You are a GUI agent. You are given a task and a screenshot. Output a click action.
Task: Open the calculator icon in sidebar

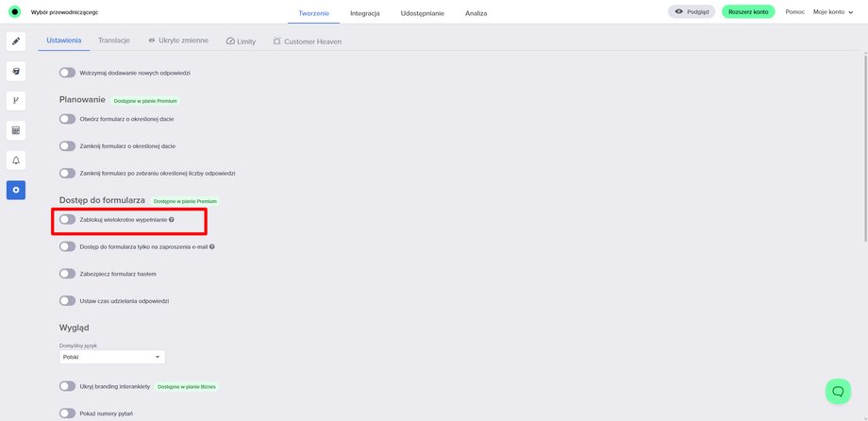16,130
